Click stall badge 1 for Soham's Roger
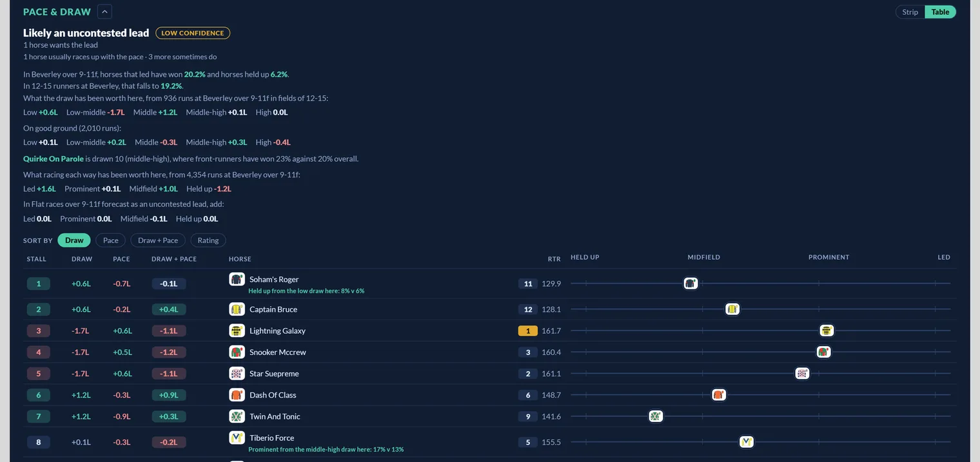980x462 pixels. coord(39,284)
